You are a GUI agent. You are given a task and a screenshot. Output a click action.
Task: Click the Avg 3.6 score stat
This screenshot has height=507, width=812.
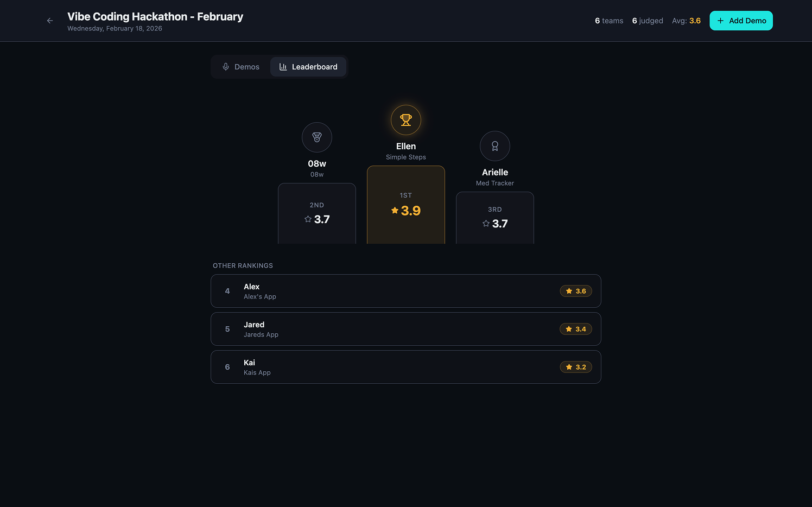(686, 21)
